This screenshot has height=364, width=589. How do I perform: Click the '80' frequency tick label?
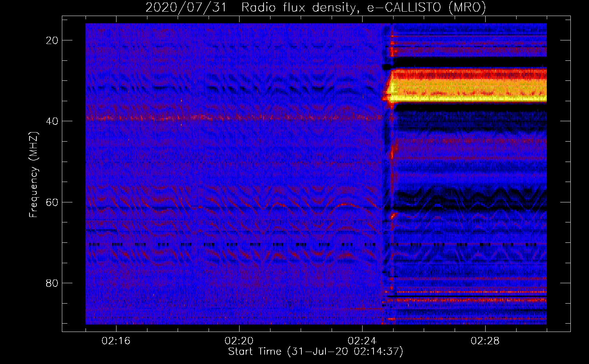(x=52, y=283)
